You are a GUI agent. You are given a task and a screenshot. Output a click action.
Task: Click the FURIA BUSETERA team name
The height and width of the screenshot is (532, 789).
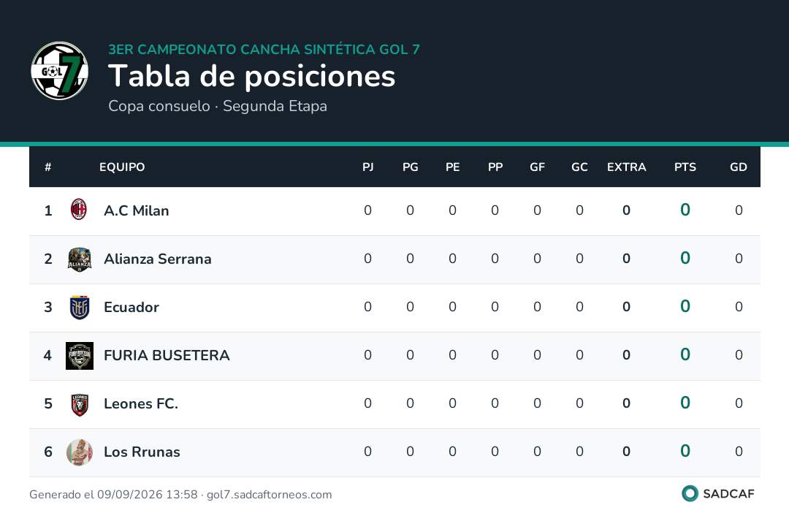(x=167, y=355)
